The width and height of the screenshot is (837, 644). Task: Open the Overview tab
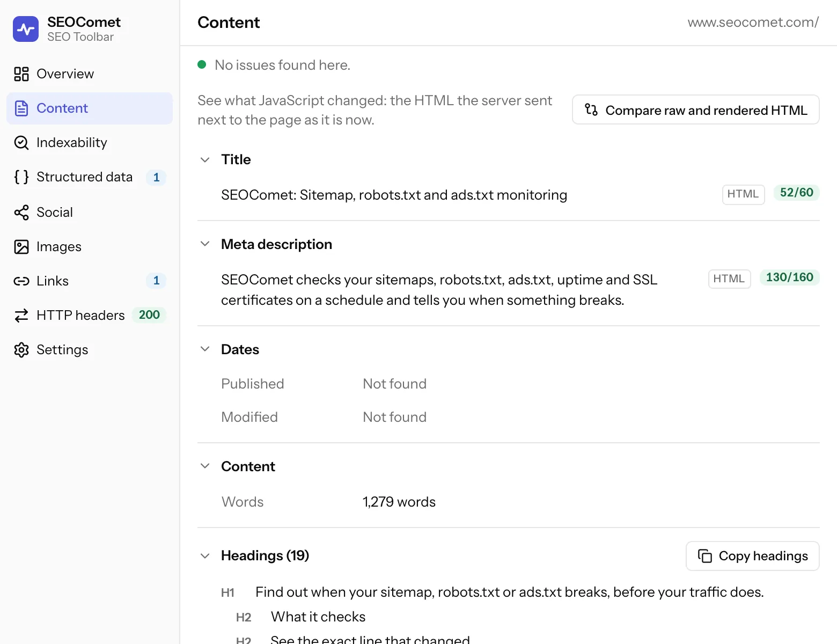pos(90,74)
